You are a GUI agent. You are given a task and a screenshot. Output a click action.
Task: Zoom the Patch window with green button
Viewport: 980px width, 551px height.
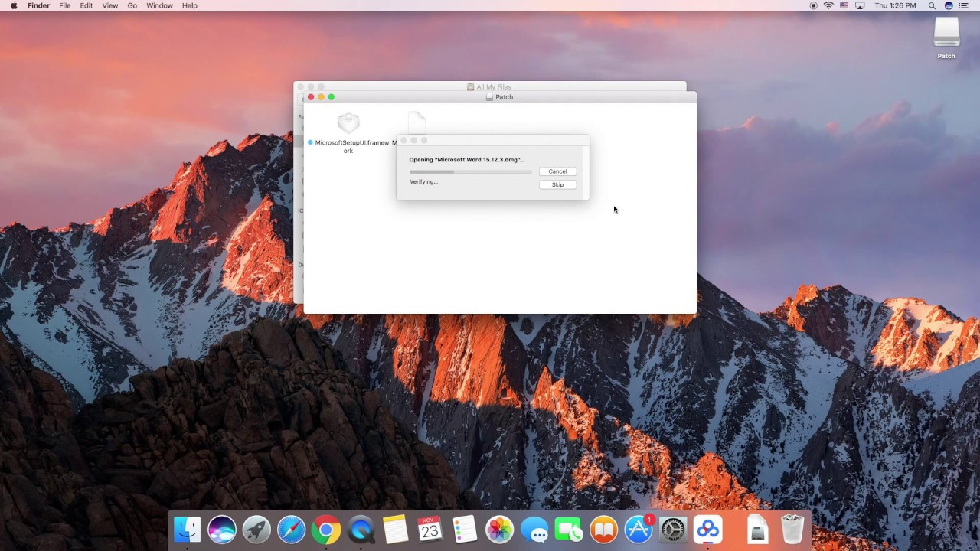[x=331, y=97]
